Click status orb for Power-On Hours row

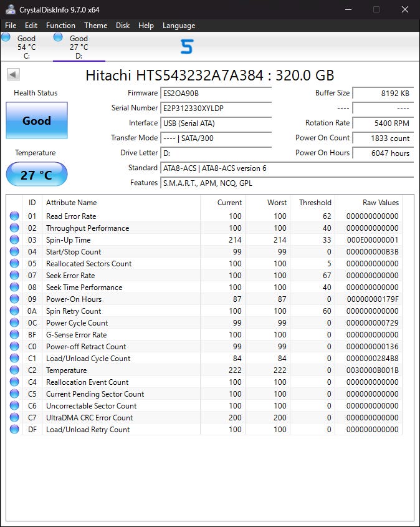(14, 299)
